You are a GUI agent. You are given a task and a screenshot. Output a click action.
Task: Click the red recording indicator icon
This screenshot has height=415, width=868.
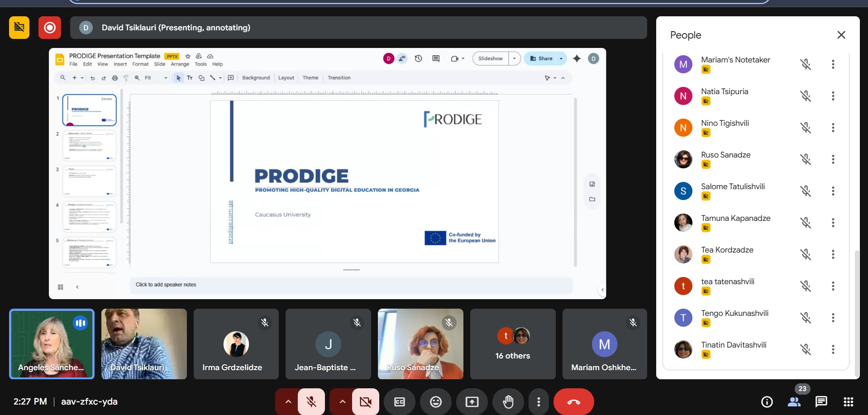coord(50,28)
